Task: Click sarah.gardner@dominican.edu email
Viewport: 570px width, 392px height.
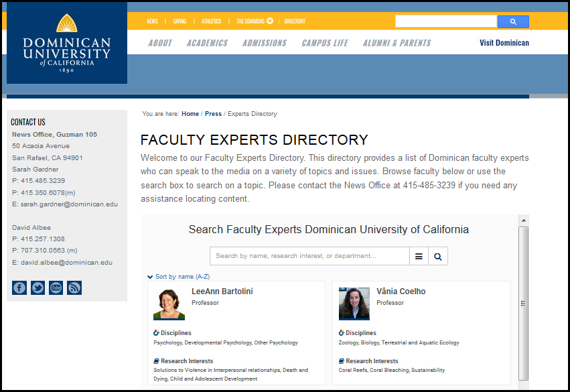Action: [69, 204]
